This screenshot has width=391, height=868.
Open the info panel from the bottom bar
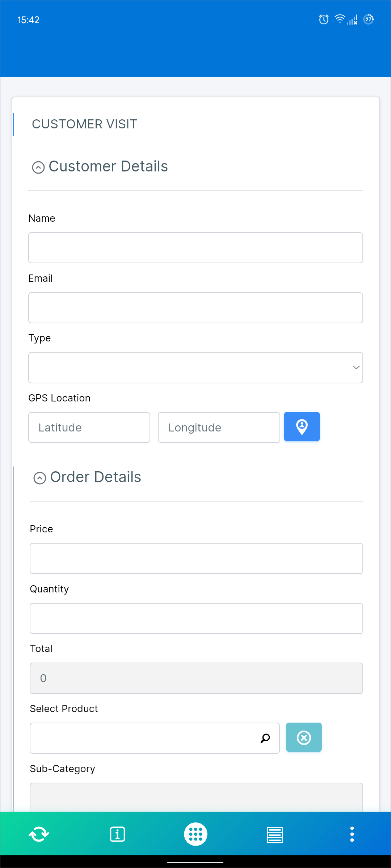pos(117,834)
